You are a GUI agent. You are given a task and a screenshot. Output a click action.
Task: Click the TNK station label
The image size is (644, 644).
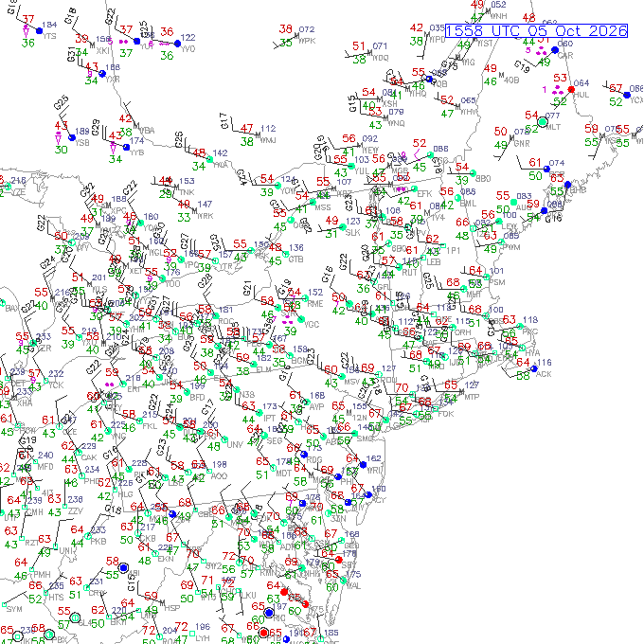[187, 192]
